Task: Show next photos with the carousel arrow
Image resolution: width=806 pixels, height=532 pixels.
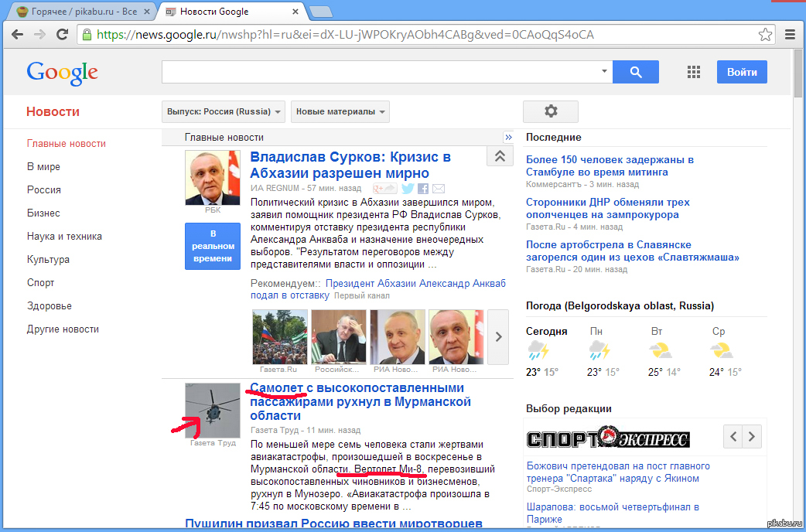Action: (x=499, y=336)
